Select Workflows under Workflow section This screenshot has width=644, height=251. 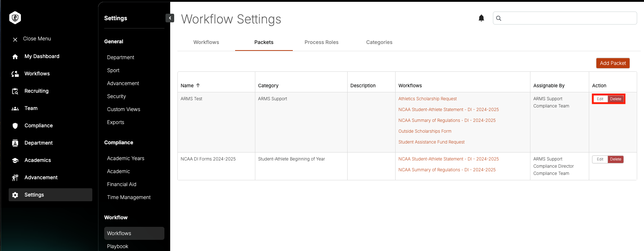134,233
